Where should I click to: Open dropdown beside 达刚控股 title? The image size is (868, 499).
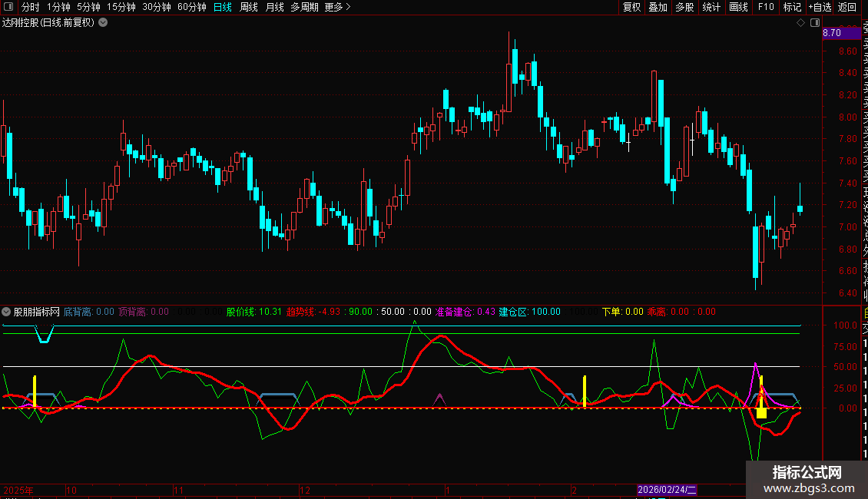(x=103, y=23)
